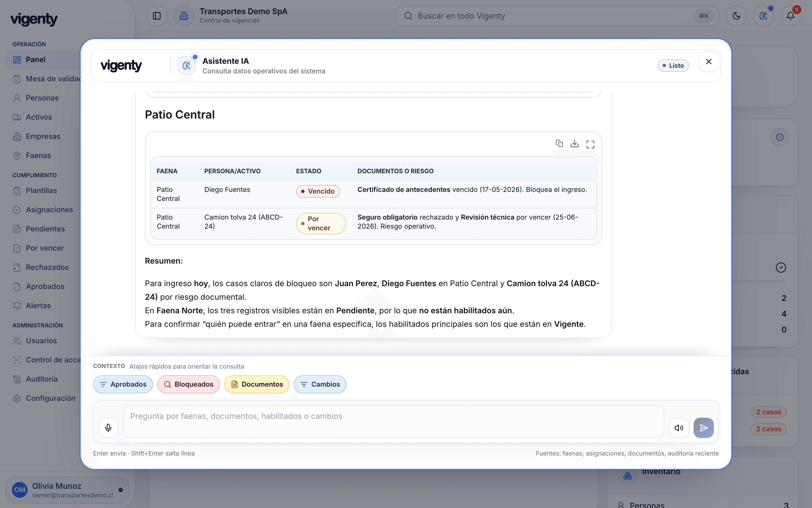
Task: Toggle read-aloud speaker button
Action: [x=679, y=428]
